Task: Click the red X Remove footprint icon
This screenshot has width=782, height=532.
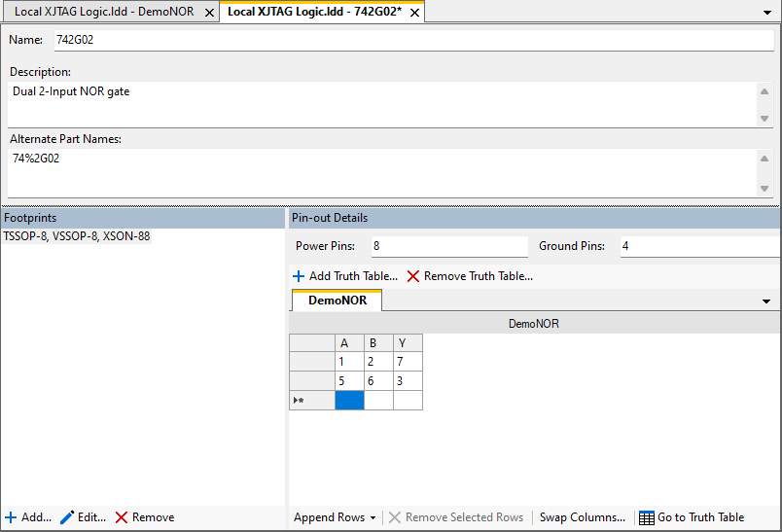Action: (122, 517)
